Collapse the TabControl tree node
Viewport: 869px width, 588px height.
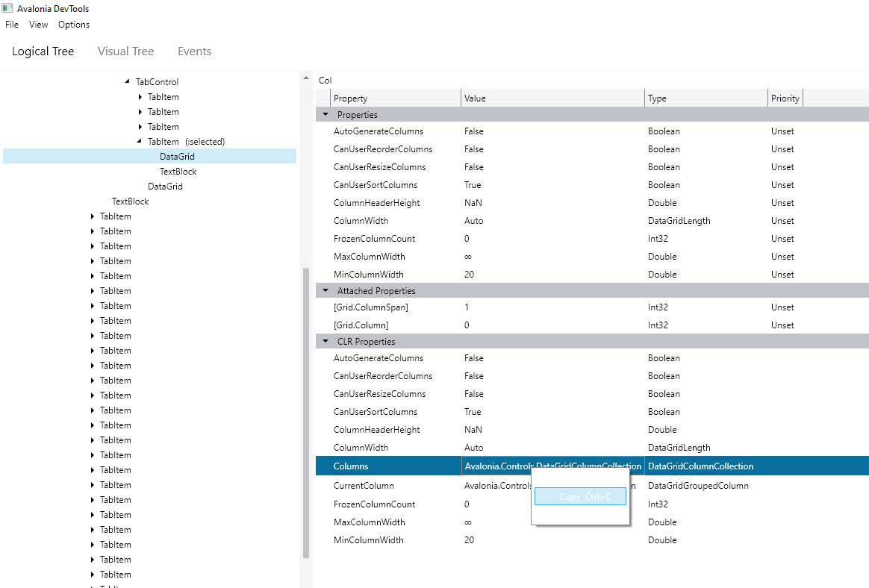125,81
